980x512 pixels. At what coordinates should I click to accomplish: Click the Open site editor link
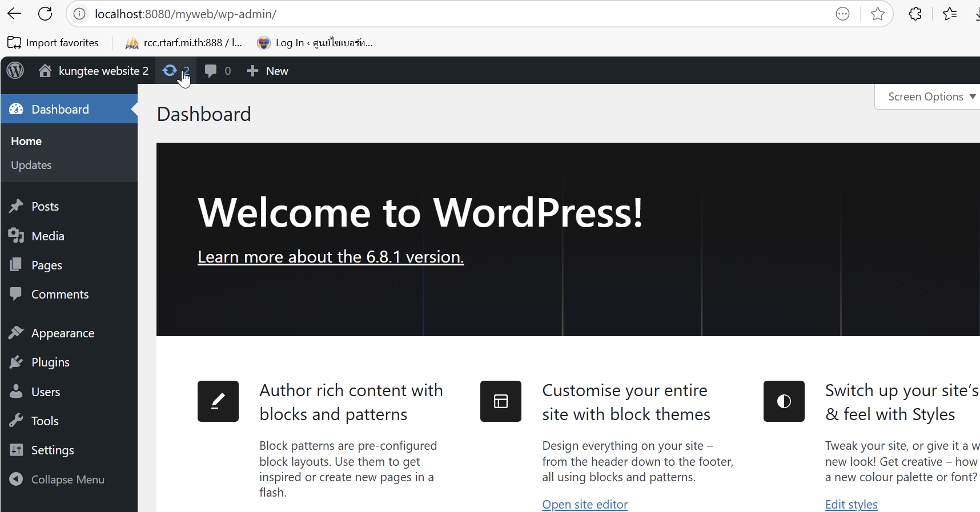click(x=585, y=505)
